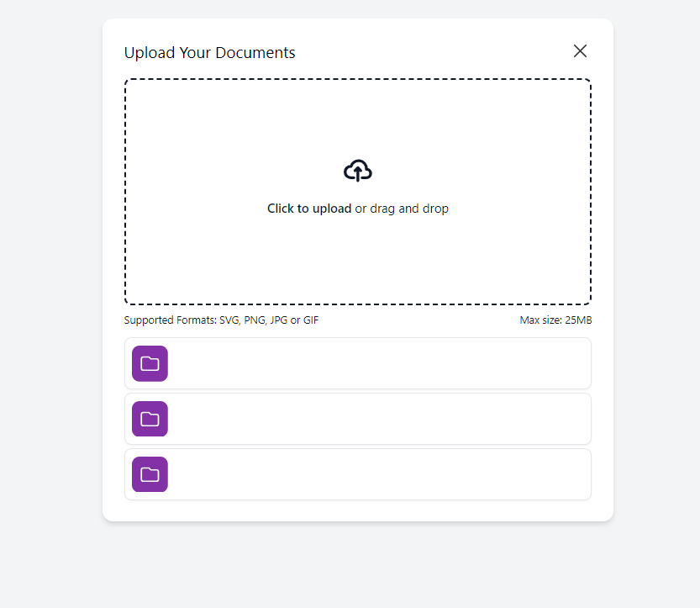The image size is (700, 608).
Task: Click the 'SVG, PNG, JPG or GIF' text
Action: 269,320
